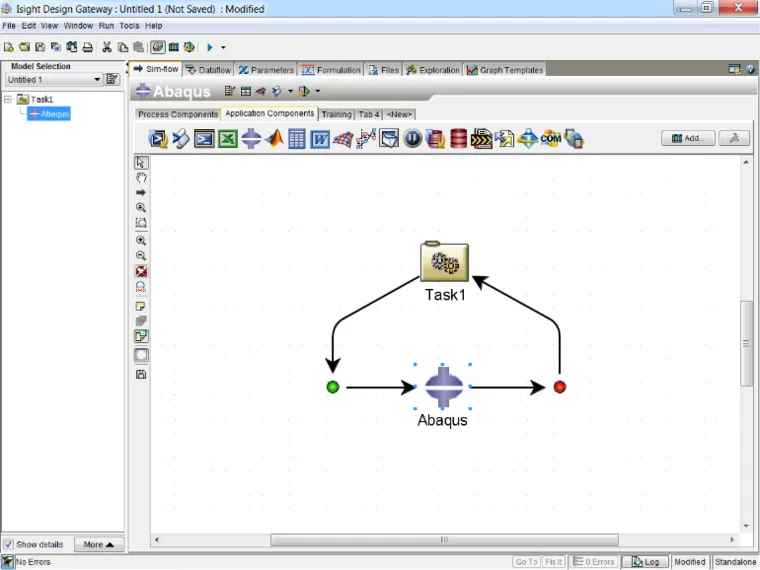
Task: Select the Excel application component icon
Action: pyautogui.click(x=228, y=139)
